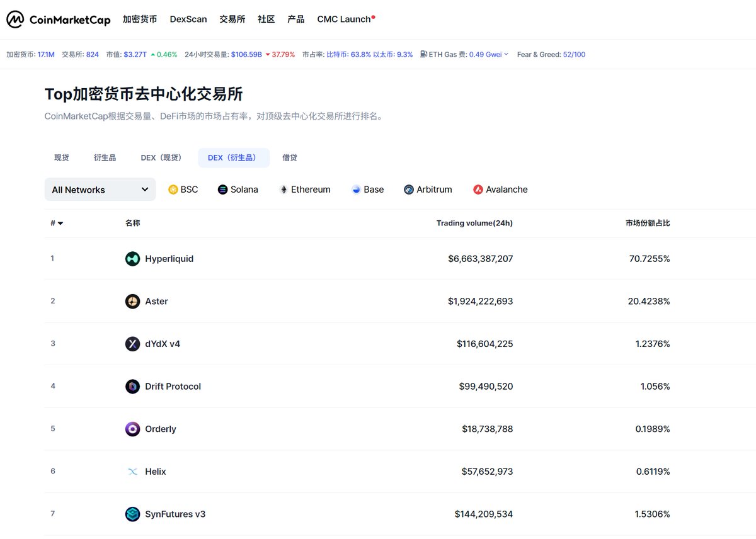Click dYdX v4 volume $116,604,225

(x=485, y=344)
